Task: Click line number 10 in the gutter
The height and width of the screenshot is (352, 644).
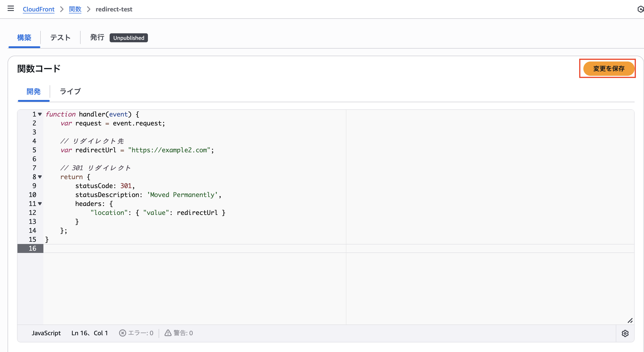Action: pyautogui.click(x=32, y=195)
